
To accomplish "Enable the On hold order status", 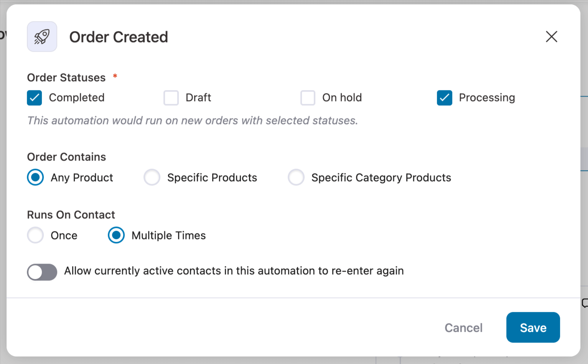I will click(308, 98).
